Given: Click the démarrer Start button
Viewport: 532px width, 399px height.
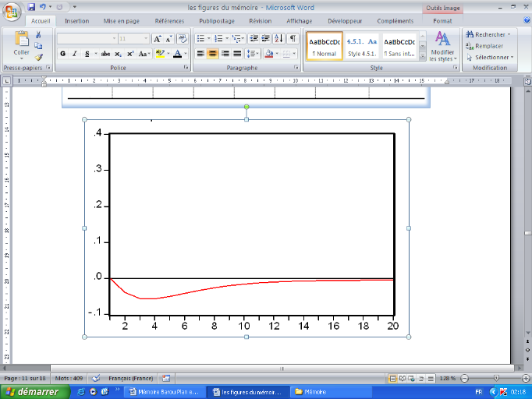Looking at the screenshot, I should click(x=30, y=392).
